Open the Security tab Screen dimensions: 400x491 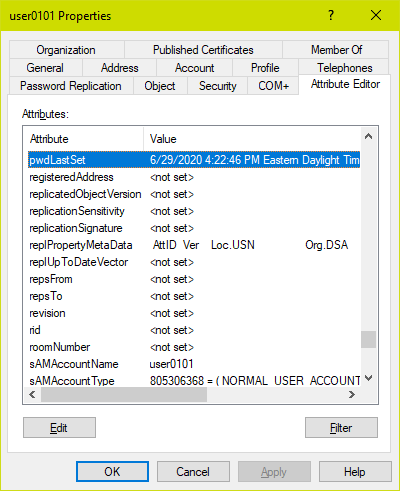[217, 86]
